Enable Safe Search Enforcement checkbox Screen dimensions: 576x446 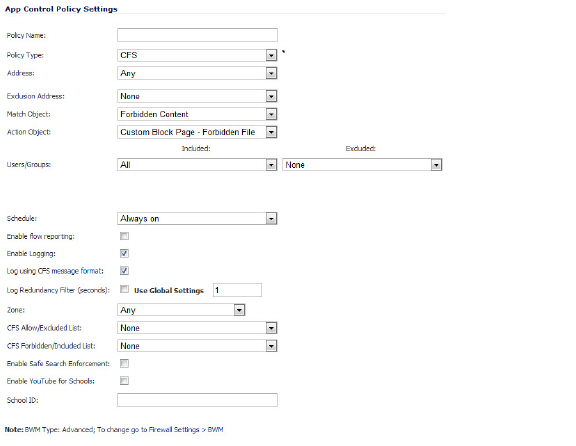pos(125,364)
